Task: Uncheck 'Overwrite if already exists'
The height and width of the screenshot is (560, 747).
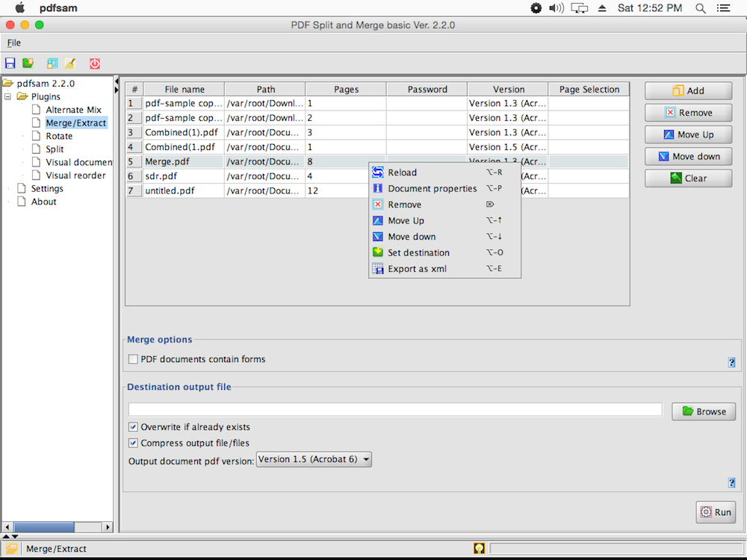Action: point(133,426)
